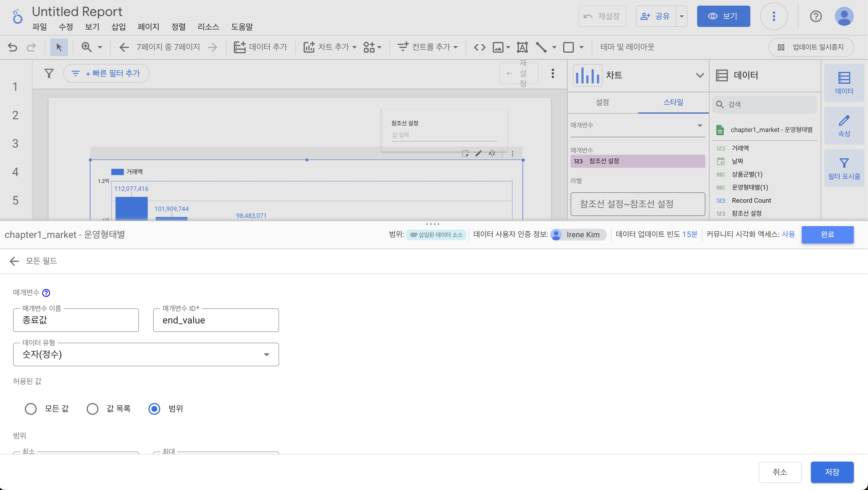Expand the 차트 type chevron
Image resolution: width=868 pixels, height=490 pixels.
[x=699, y=75]
